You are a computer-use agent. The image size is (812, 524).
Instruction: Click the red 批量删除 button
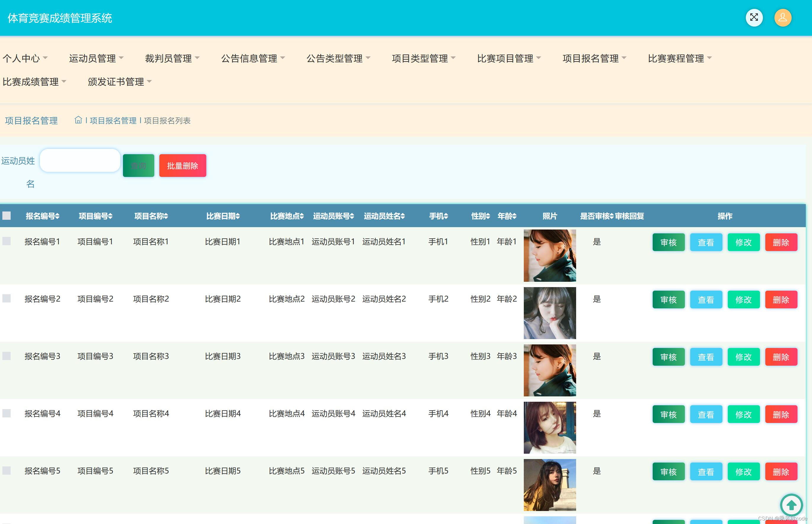click(182, 166)
